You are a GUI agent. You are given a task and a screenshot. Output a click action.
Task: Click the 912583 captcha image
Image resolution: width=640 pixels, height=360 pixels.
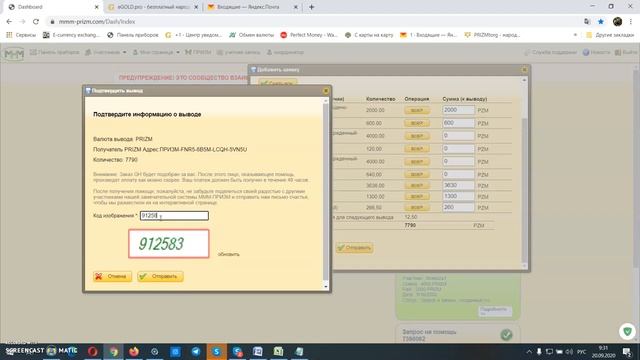coord(169,244)
